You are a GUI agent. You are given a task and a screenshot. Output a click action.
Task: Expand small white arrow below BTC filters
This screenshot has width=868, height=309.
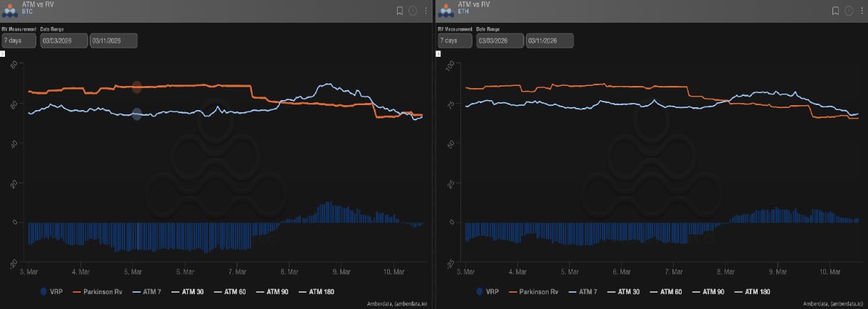click(x=3, y=53)
